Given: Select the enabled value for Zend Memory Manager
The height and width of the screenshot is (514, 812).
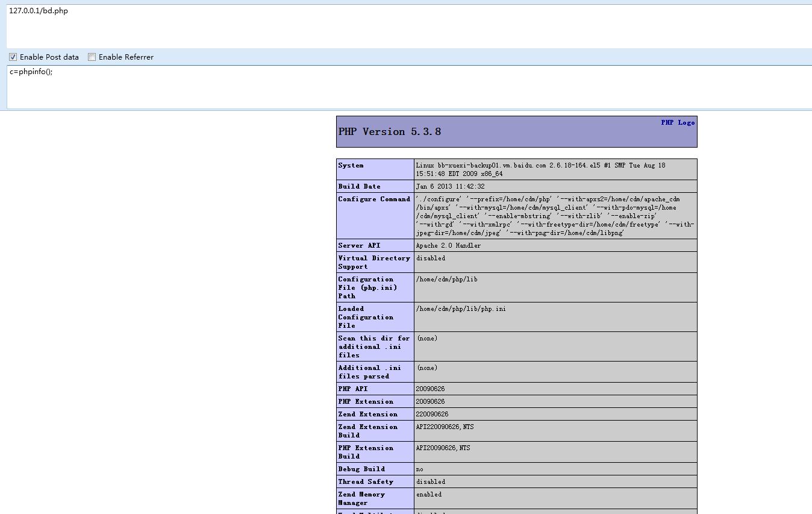Looking at the screenshot, I should coord(429,494).
